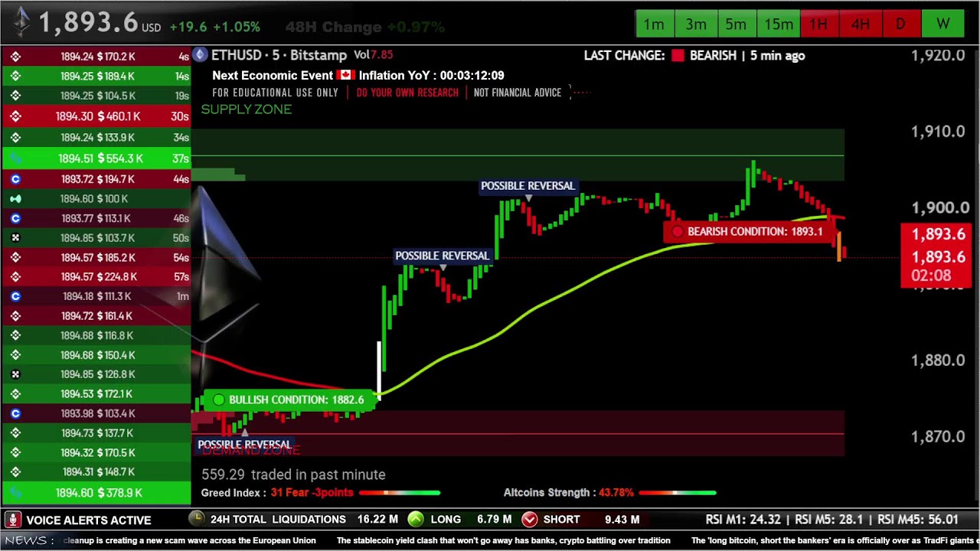Click the +19.6 +1.05% change in header
Image resolution: width=980 pixels, height=551 pixels.
214,27
